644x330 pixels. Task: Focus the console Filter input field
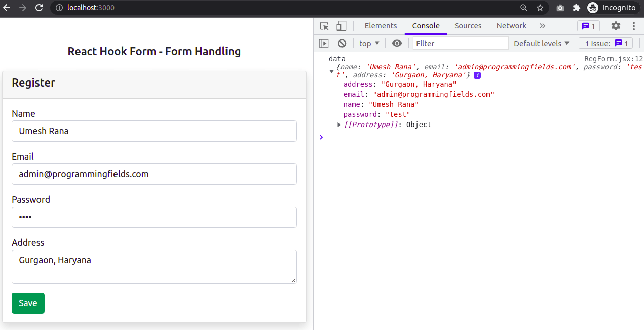click(x=460, y=43)
